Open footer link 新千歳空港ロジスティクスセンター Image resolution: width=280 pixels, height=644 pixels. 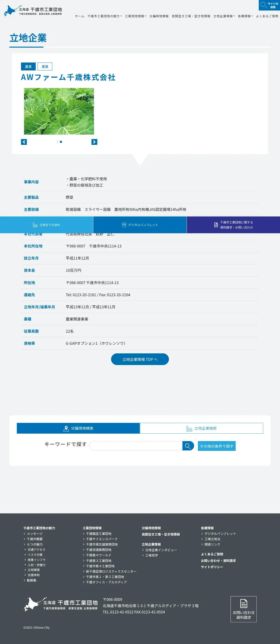click(x=111, y=571)
